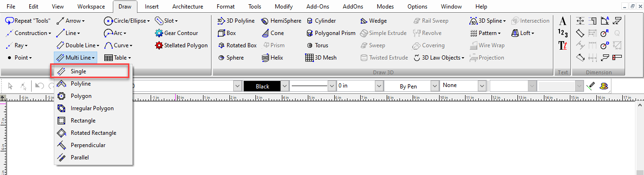Click the teacup icon on the toolbar
Viewport: 644px width, 175px height.
click(x=603, y=86)
